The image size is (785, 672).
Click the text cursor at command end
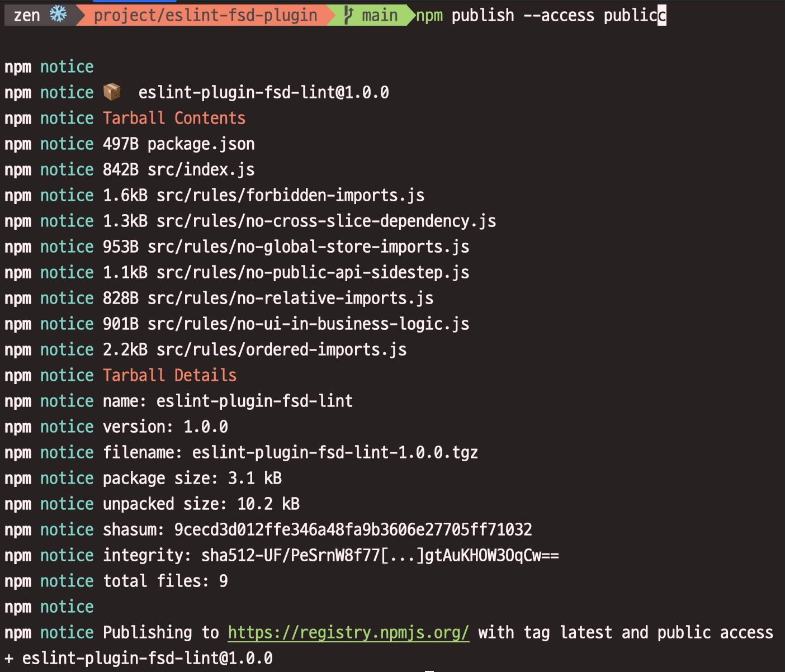tap(662, 15)
